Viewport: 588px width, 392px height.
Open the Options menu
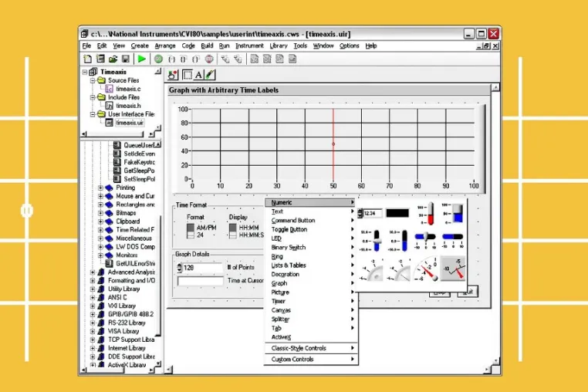(x=349, y=46)
